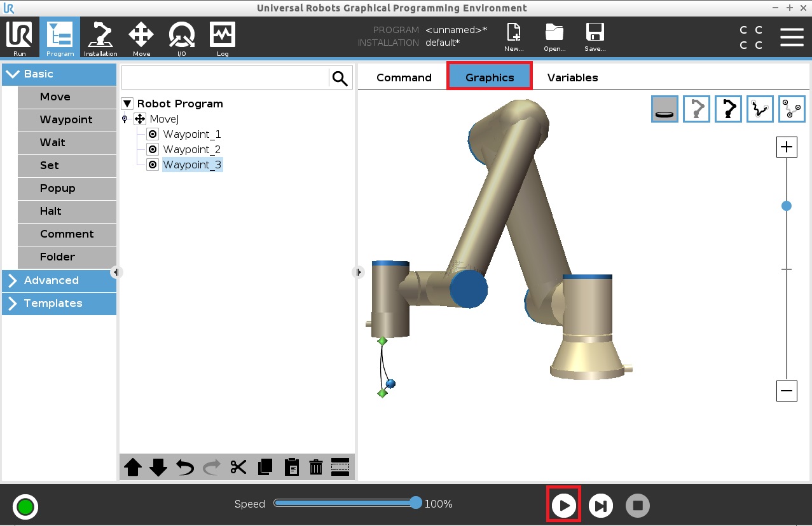Collapse the Basic section

(59, 74)
